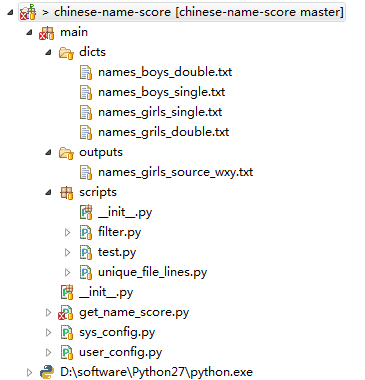Click the Python interpreter icon
The width and height of the screenshot is (365, 380).
coord(47,372)
